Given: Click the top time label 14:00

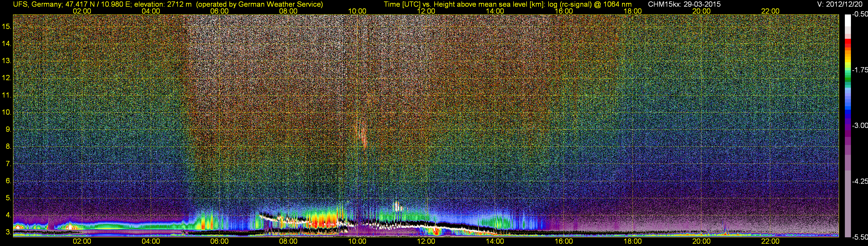Looking at the screenshot, I should click(495, 11).
